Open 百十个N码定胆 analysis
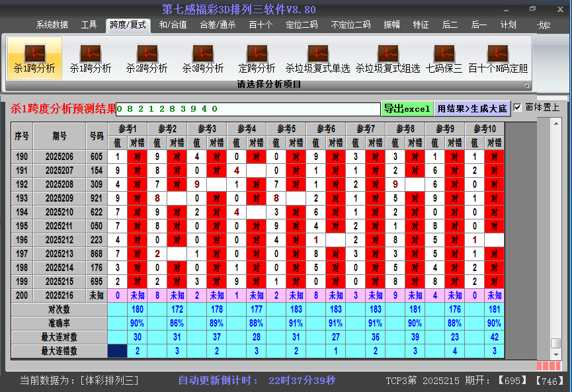Image resolution: width=572 pixels, height=392 pixels. (x=498, y=58)
